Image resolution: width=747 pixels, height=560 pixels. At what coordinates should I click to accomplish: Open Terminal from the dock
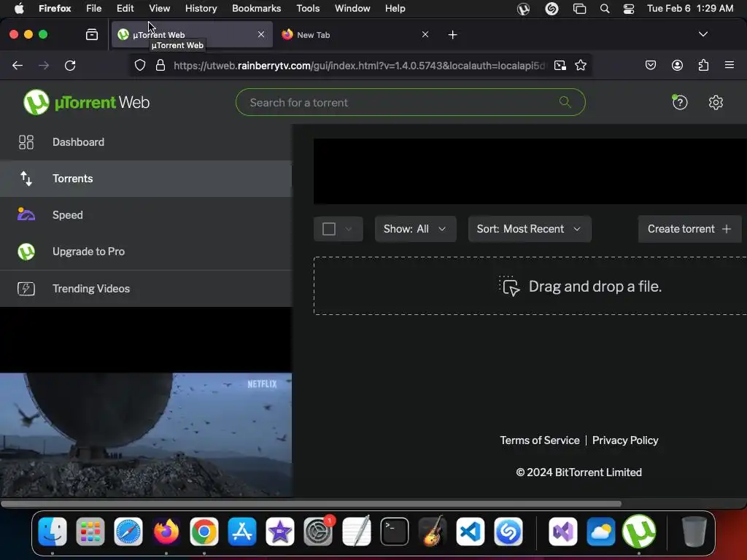[395, 532]
